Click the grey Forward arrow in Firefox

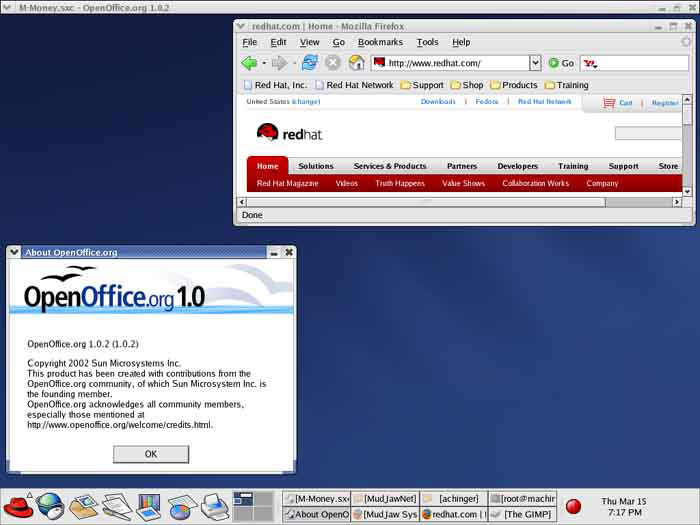click(279, 63)
